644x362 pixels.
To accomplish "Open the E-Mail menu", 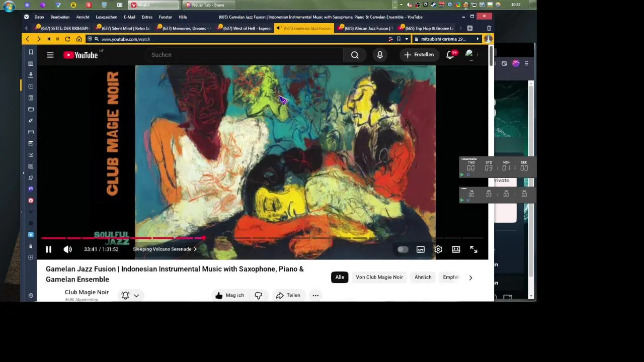I will (x=129, y=17).
